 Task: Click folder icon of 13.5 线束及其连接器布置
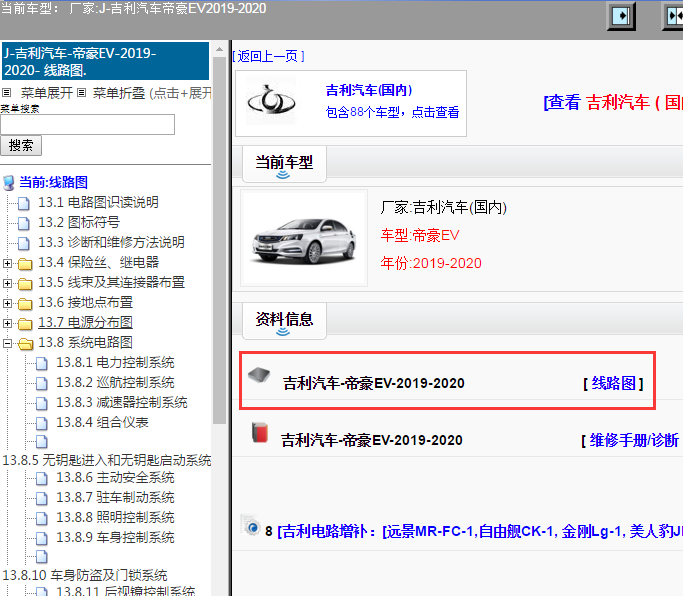coord(25,284)
